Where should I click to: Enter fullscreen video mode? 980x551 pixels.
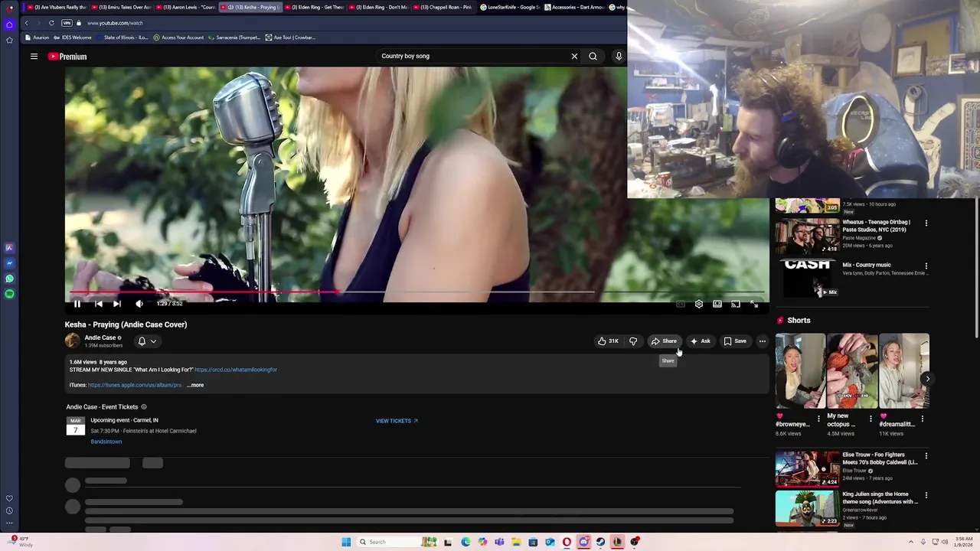click(754, 304)
